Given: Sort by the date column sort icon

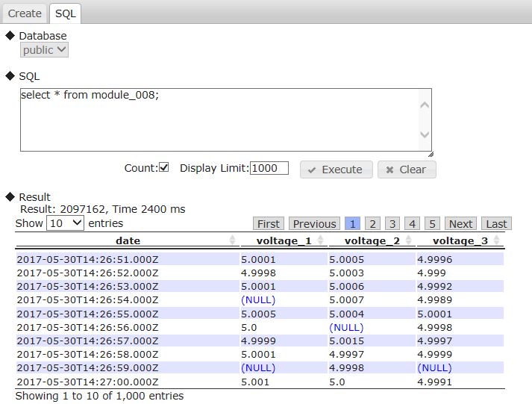Looking at the screenshot, I should (233, 240).
